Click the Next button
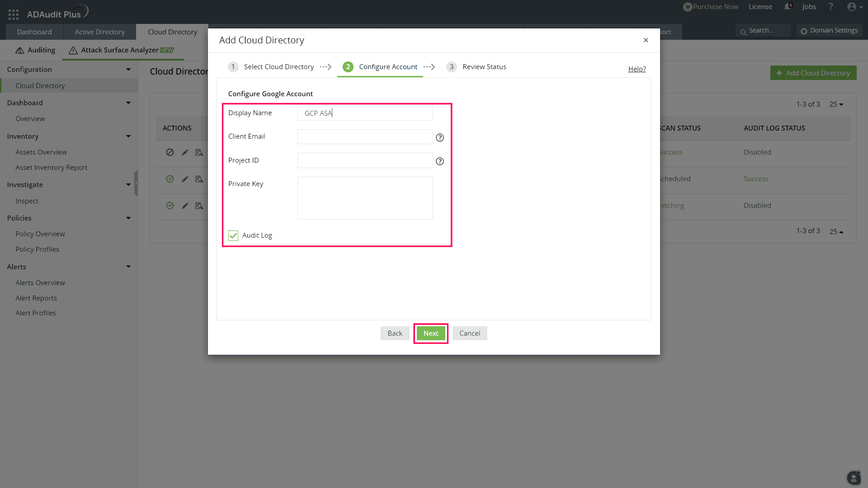This screenshot has height=488, width=868. point(430,333)
